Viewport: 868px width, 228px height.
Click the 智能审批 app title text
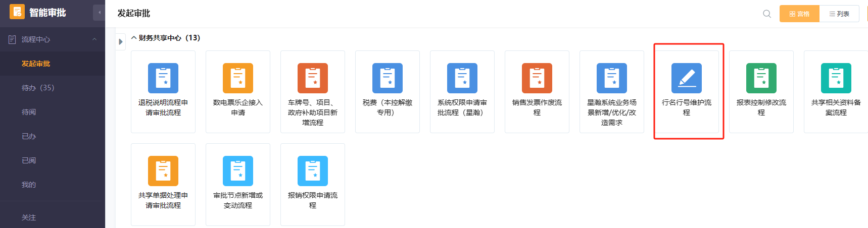tap(47, 13)
